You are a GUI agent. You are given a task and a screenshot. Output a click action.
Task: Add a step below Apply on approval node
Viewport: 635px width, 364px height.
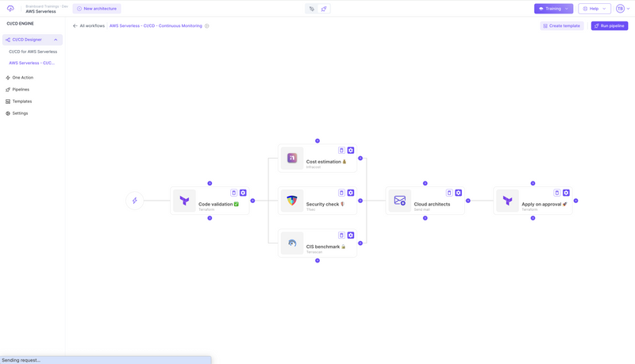tap(533, 218)
